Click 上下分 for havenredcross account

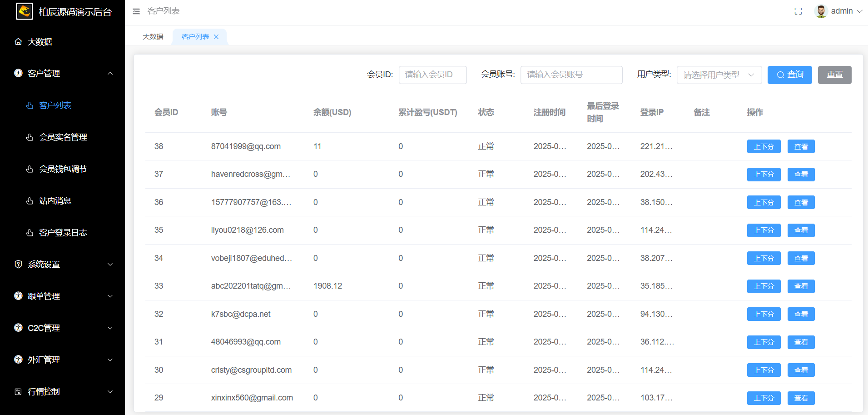[764, 175]
